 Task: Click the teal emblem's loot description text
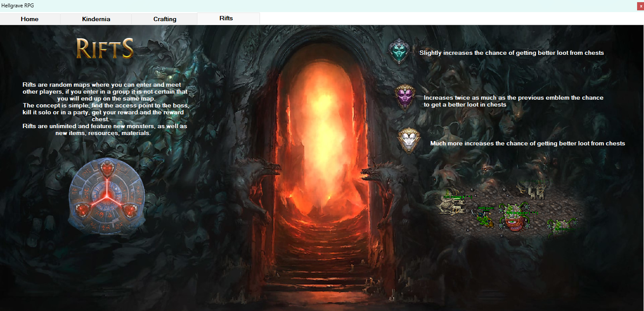pyautogui.click(x=511, y=53)
